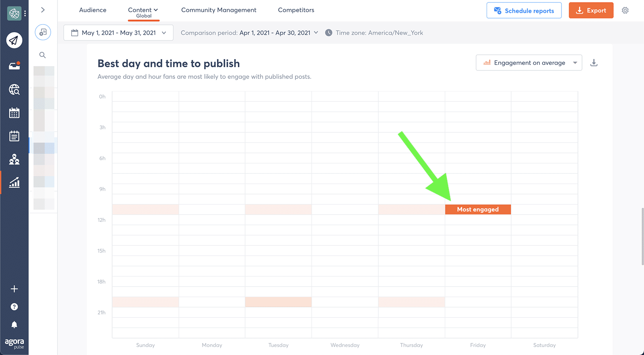Click the Tuesday evening highlighted heatmap cell
The width and height of the screenshot is (644, 355).
(278, 302)
